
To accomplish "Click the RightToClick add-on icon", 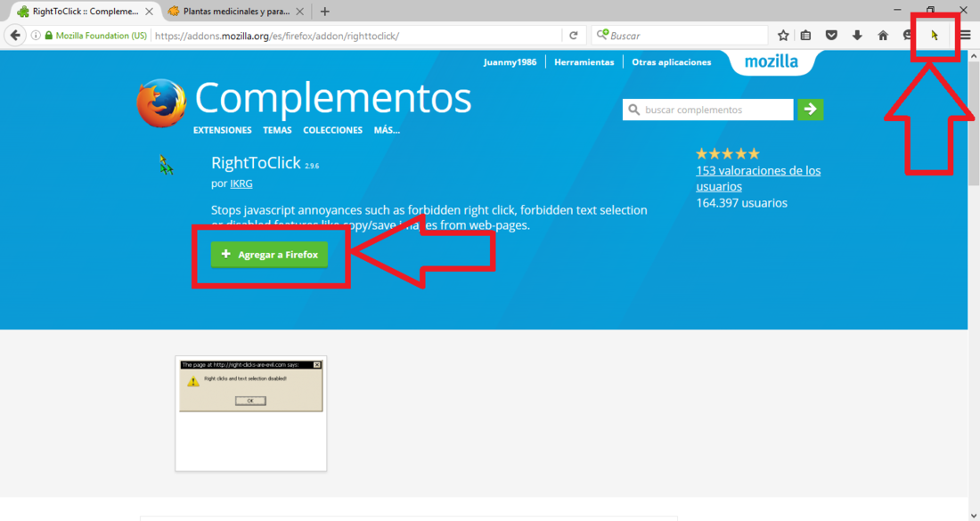I will [x=166, y=165].
